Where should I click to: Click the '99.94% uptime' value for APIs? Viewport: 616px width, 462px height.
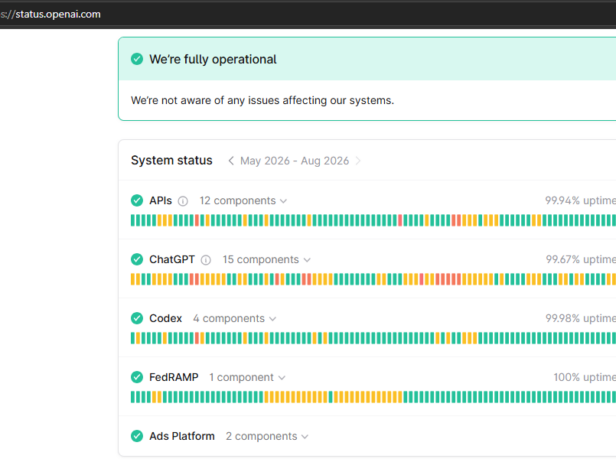point(580,200)
